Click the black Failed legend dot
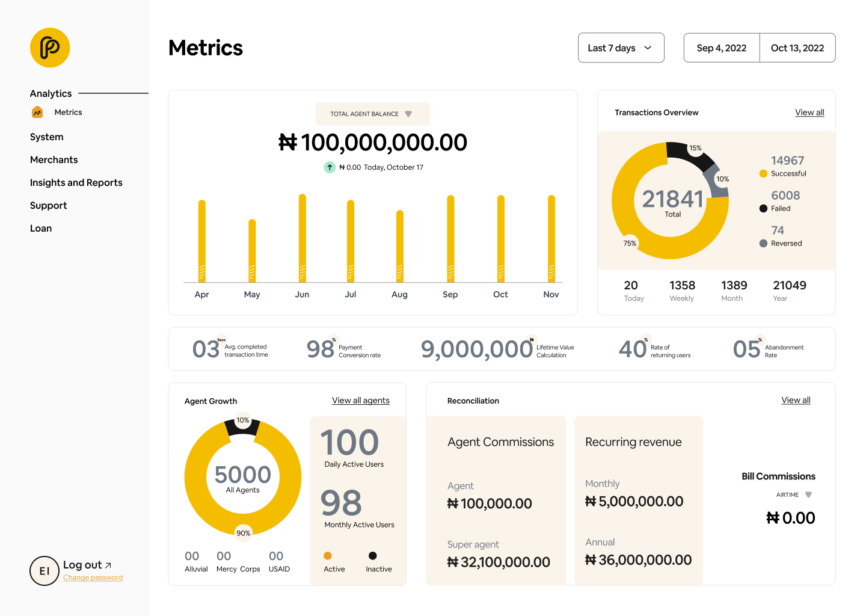Image resolution: width=866 pixels, height=616 pixels. pyautogui.click(x=763, y=209)
